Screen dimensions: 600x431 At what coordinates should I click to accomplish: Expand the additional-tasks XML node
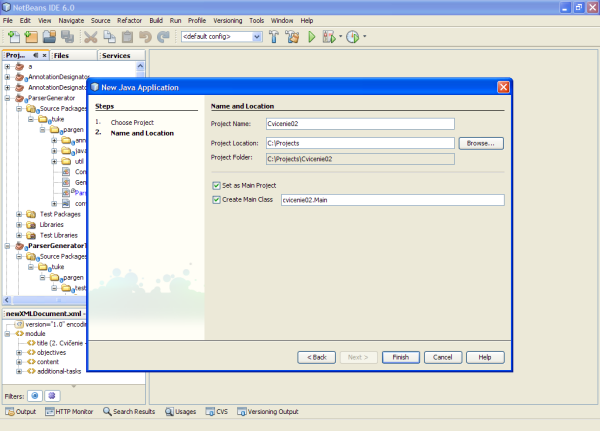point(19,371)
